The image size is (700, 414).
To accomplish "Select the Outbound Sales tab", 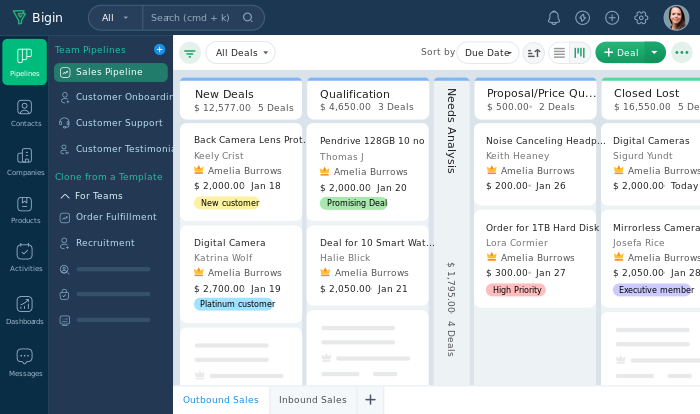I will coord(220,400).
